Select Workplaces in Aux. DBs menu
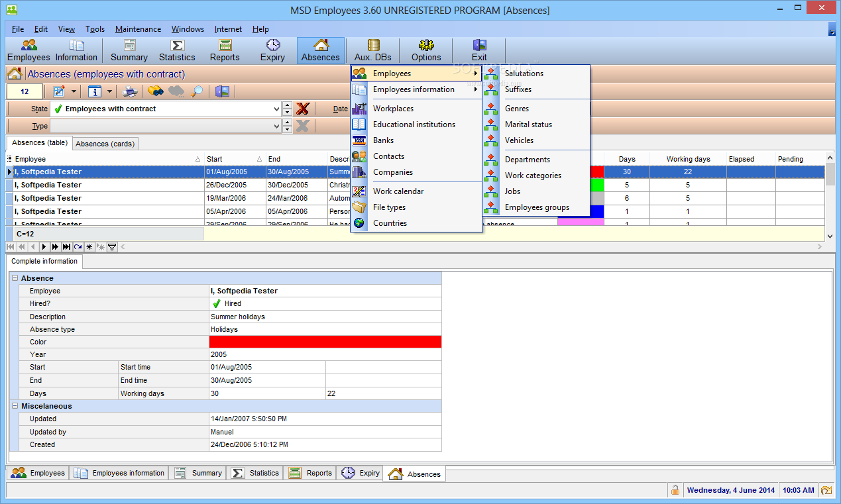The height and width of the screenshot is (504, 841). point(416,109)
